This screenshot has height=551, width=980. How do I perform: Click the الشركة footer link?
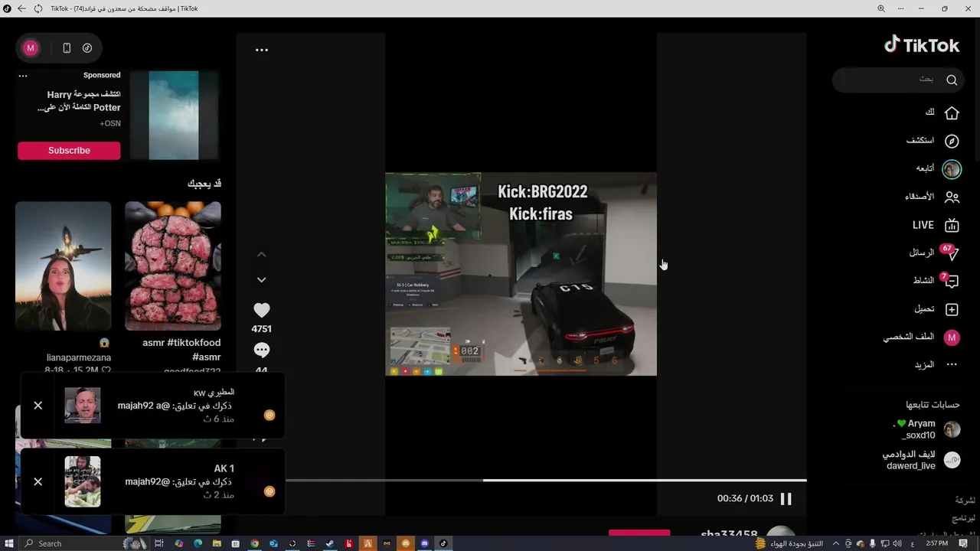coord(965,500)
